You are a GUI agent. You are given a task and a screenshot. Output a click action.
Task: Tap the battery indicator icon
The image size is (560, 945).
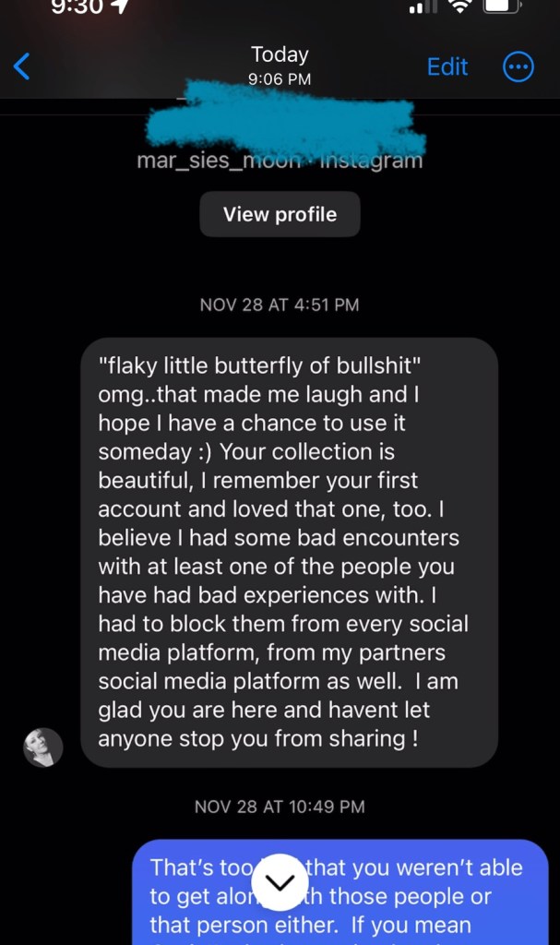[501, 6]
